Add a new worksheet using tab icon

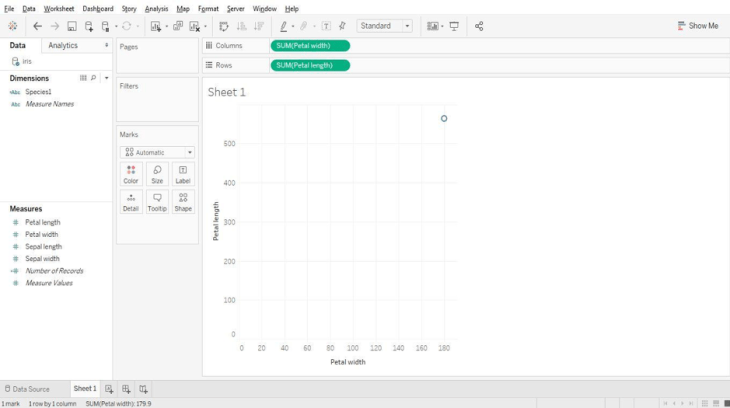click(109, 388)
